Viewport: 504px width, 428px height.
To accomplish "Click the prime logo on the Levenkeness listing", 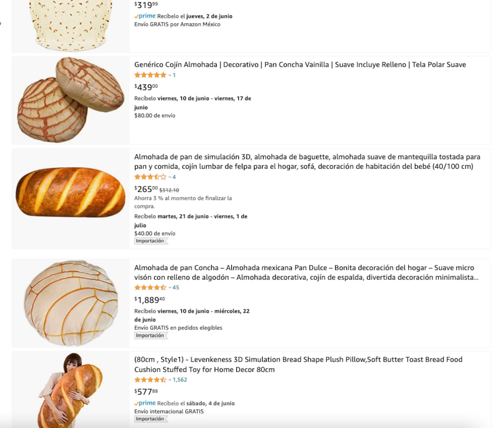I will 145,403.
